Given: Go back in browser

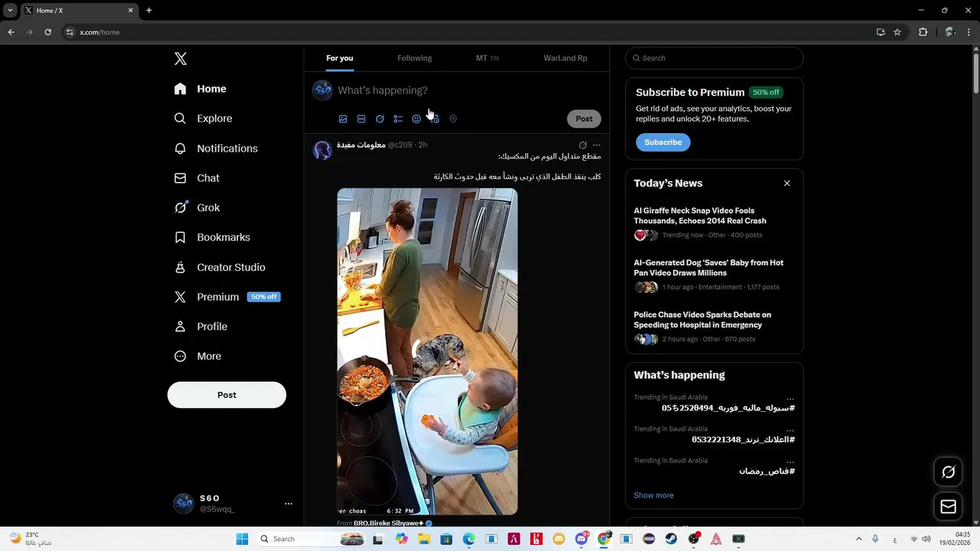Looking at the screenshot, I should [x=11, y=32].
